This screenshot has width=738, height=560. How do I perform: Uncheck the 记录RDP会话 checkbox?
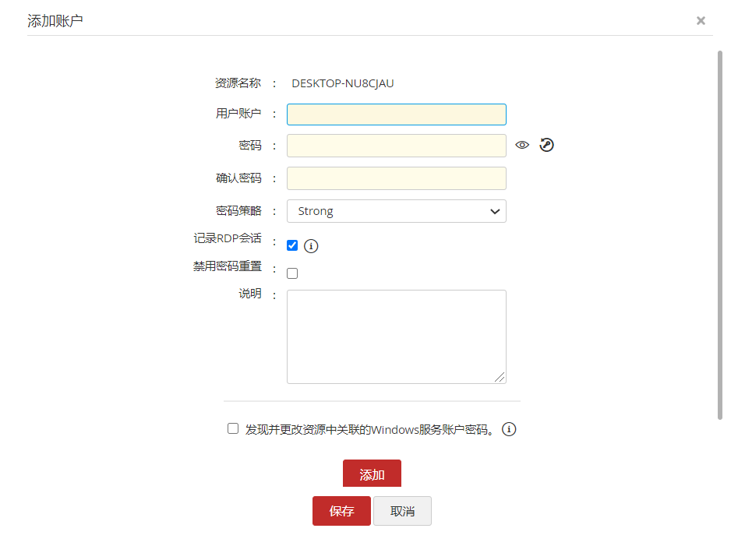pyautogui.click(x=292, y=245)
